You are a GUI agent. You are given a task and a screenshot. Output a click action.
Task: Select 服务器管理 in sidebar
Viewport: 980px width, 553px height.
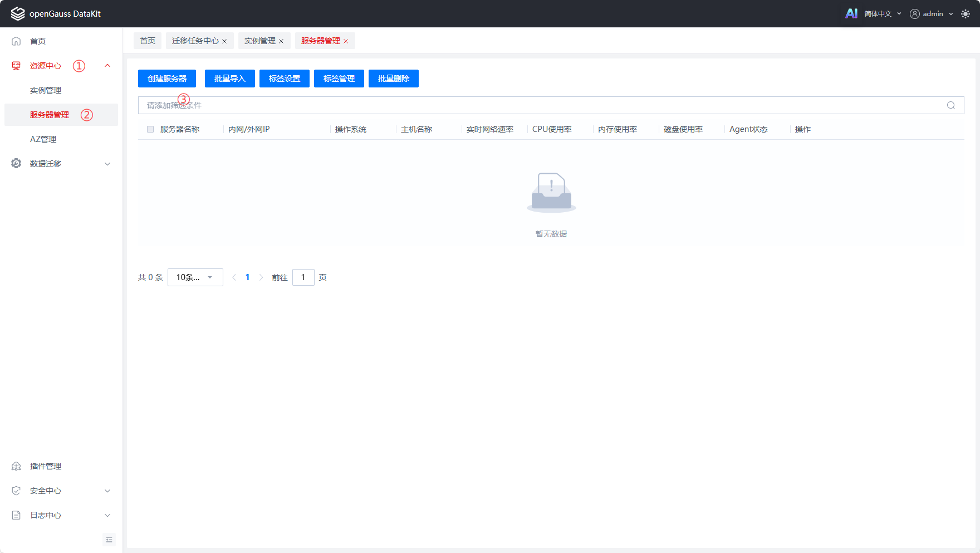[x=61, y=115]
